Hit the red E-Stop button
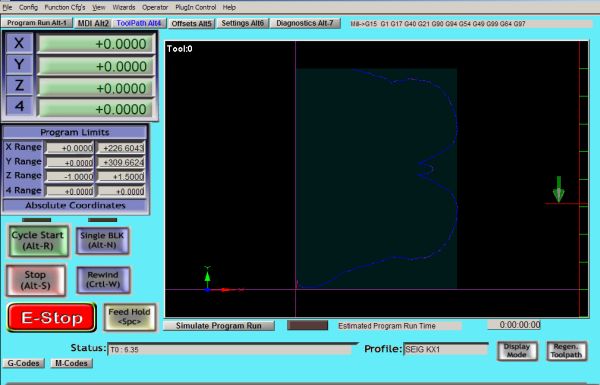Viewport: 600px width, 385px height. (51, 318)
